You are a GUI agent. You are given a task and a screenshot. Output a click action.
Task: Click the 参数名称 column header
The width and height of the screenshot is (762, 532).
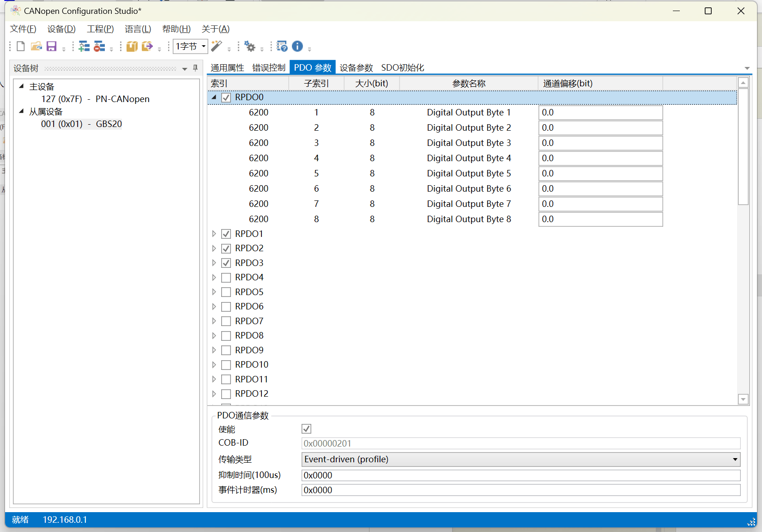click(469, 84)
